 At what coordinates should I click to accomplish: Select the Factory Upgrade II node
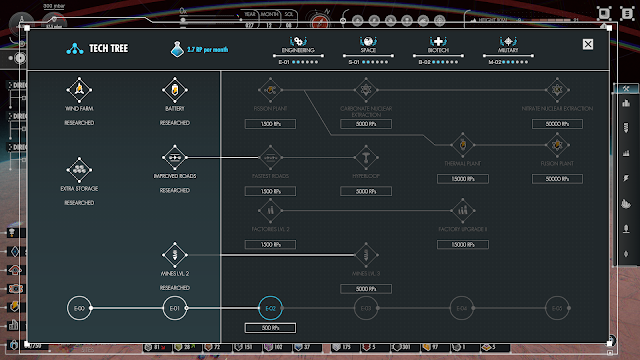pos(462,211)
